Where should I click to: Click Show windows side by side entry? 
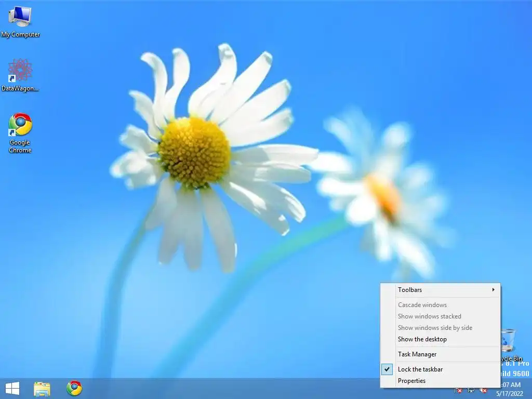[440, 328]
